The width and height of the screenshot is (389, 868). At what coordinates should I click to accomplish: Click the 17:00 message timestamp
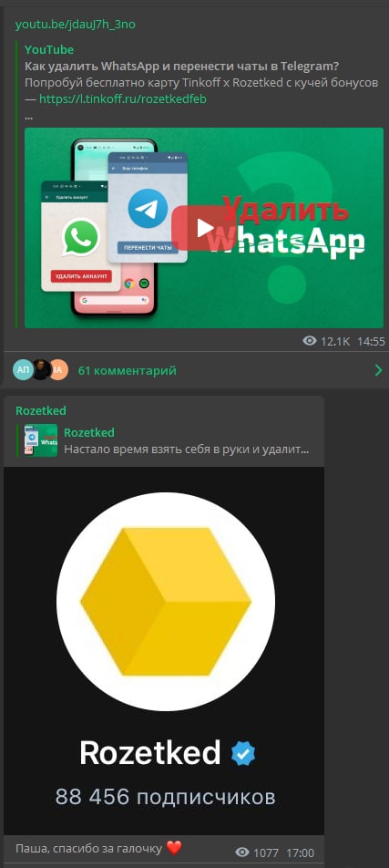[301, 852]
